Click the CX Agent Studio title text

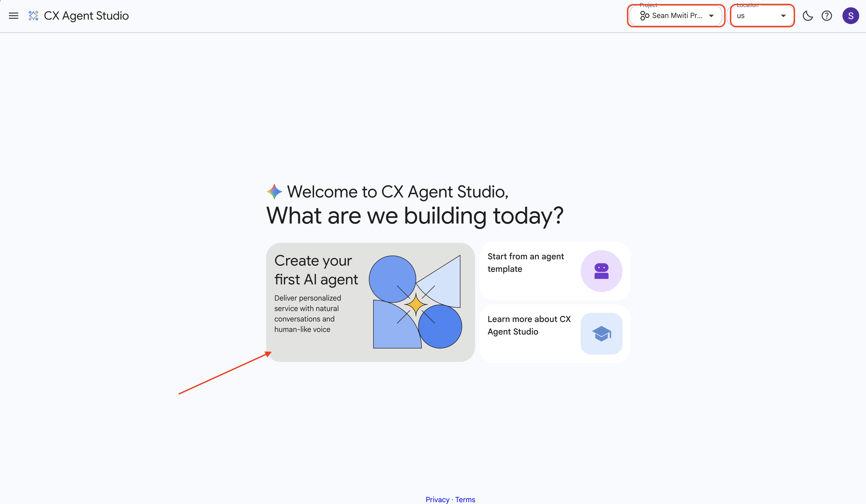[86, 16]
